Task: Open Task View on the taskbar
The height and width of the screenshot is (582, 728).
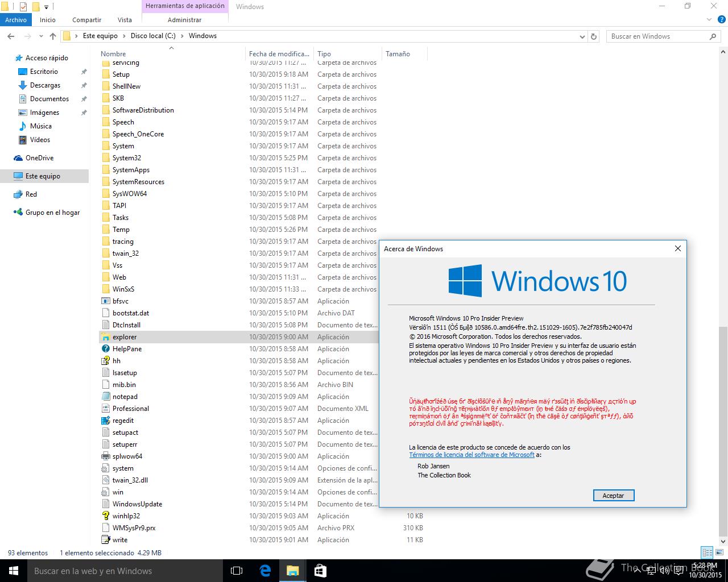Action: coord(237,571)
